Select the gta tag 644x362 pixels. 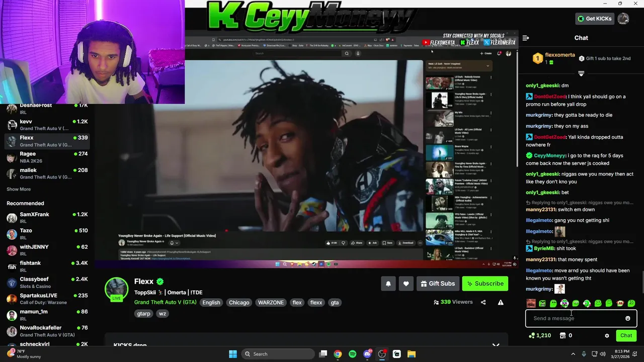335,303
